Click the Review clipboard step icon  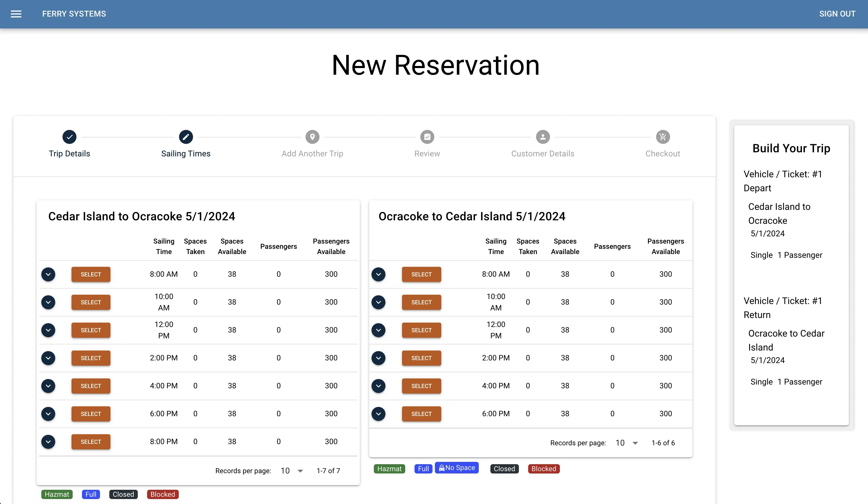[x=427, y=137]
